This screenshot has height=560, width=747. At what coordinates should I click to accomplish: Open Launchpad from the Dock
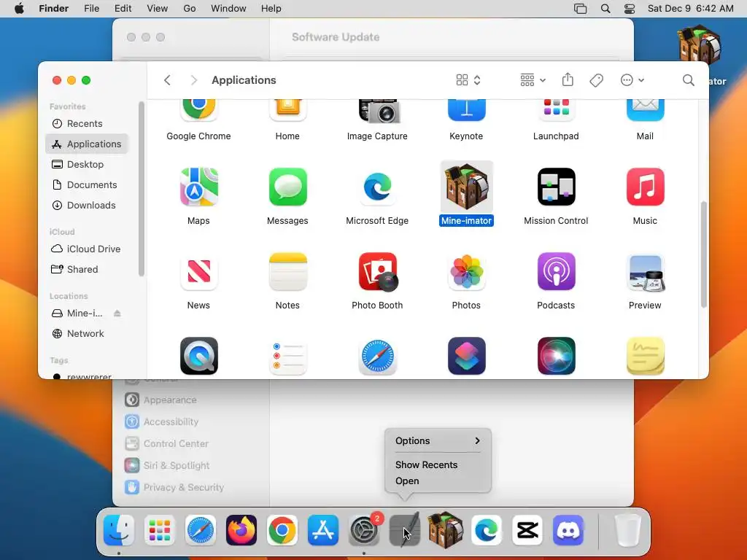click(160, 530)
